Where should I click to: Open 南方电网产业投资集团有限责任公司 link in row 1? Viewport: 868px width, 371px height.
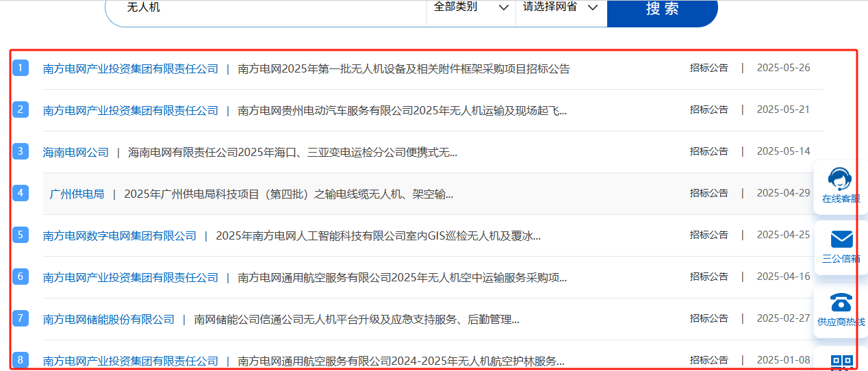click(131, 68)
